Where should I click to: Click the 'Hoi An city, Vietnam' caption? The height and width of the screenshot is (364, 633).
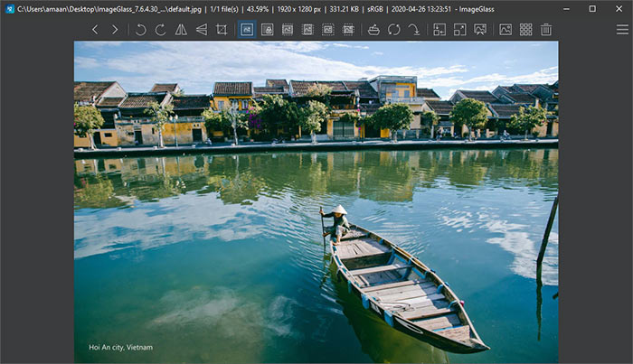[x=120, y=347]
